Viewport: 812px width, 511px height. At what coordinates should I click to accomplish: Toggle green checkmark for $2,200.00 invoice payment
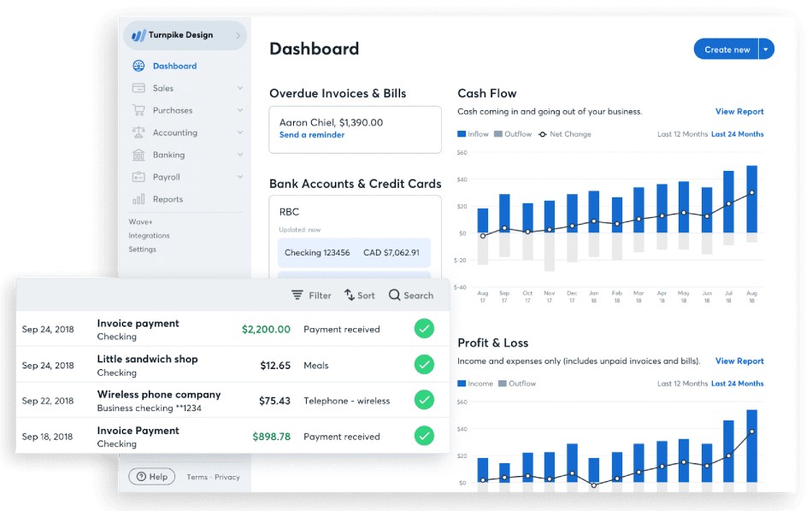pyautogui.click(x=424, y=329)
